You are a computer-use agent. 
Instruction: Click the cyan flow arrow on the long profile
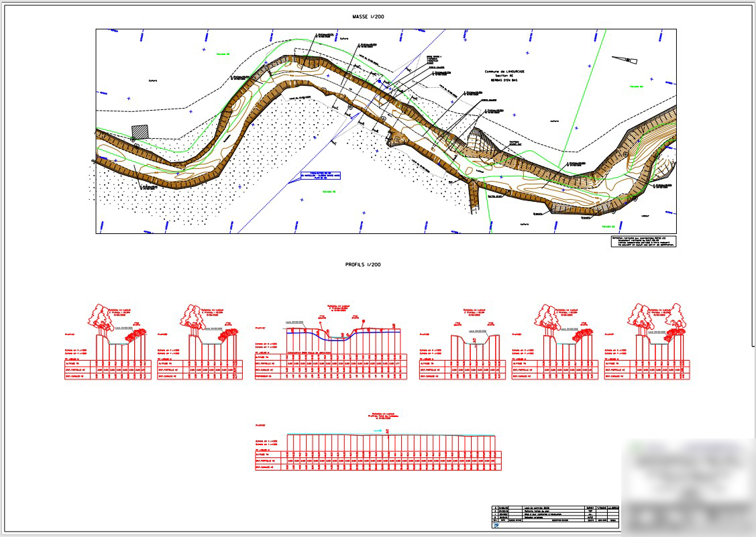378,430
